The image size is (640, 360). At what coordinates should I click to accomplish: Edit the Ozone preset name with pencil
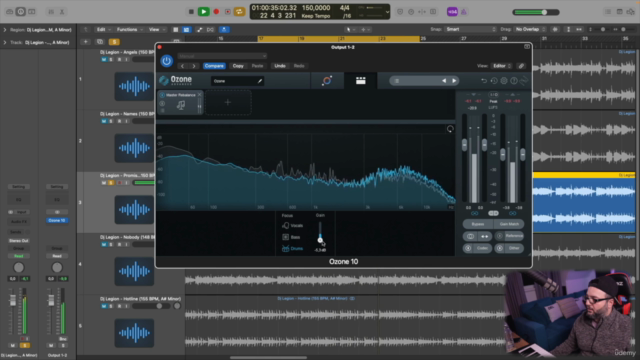click(x=260, y=81)
